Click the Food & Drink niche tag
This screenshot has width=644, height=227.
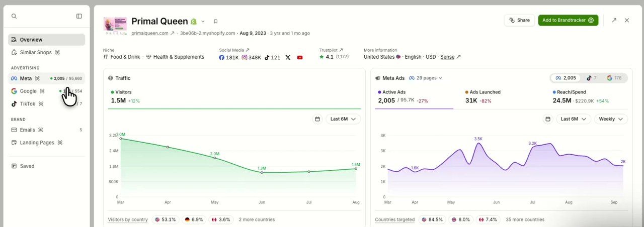point(122,57)
